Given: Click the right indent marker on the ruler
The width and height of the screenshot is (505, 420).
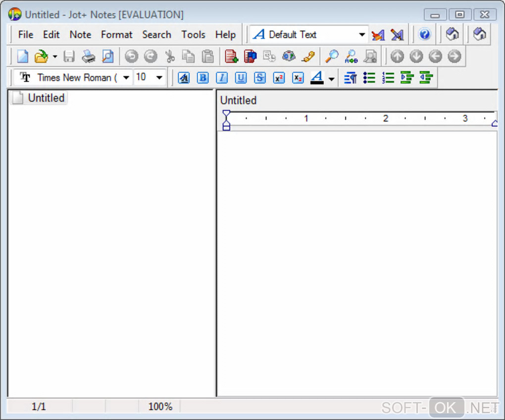Looking at the screenshot, I should point(495,123).
